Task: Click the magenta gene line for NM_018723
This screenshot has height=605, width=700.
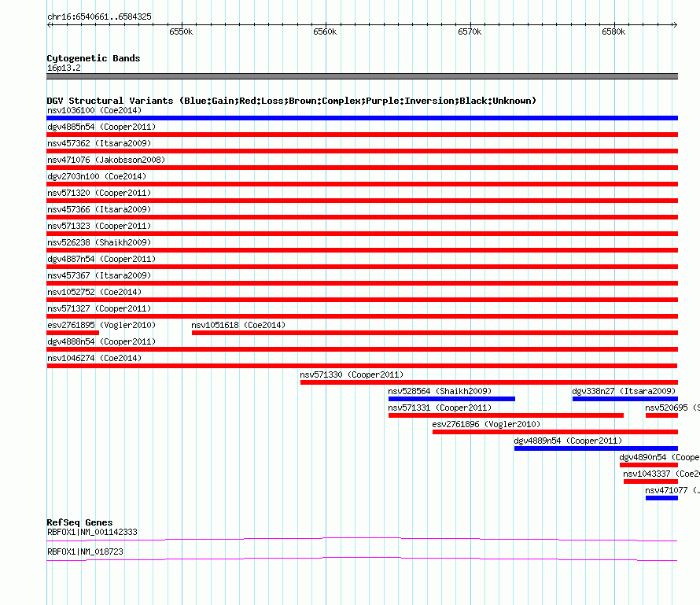Action: click(x=362, y=559)
